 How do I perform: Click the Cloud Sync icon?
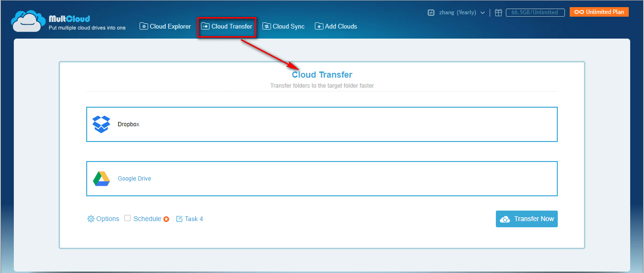[267, 26]
